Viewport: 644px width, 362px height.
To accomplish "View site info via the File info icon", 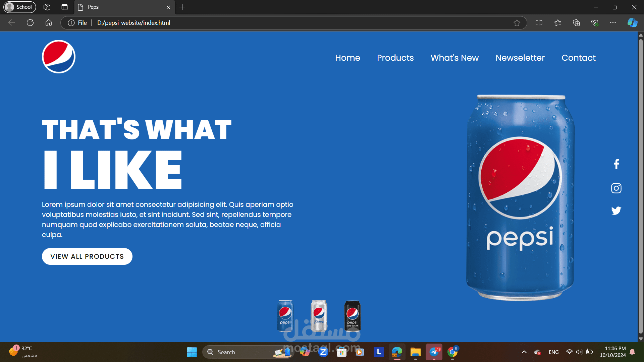I will (77, 23).
